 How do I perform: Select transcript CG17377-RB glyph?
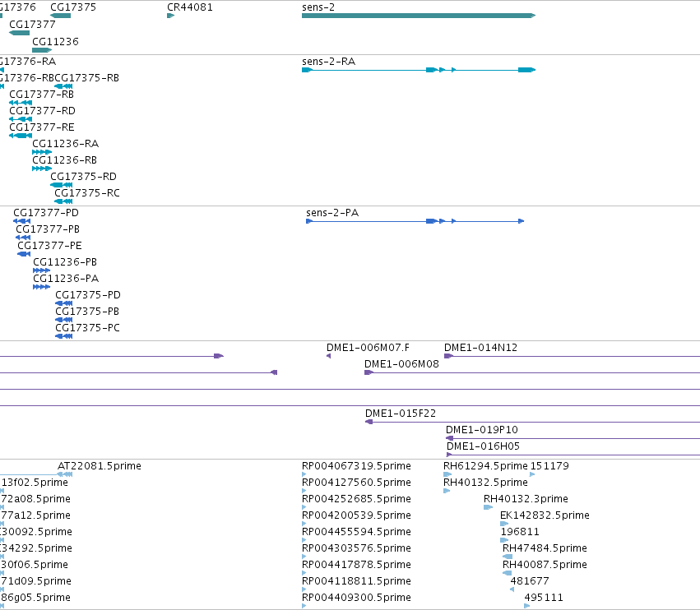pyautogui.click(x=21, y=103)
